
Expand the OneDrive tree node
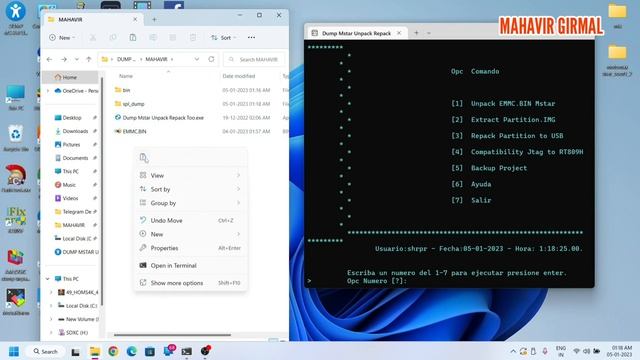pyautogui.click(x=48, y=91)
